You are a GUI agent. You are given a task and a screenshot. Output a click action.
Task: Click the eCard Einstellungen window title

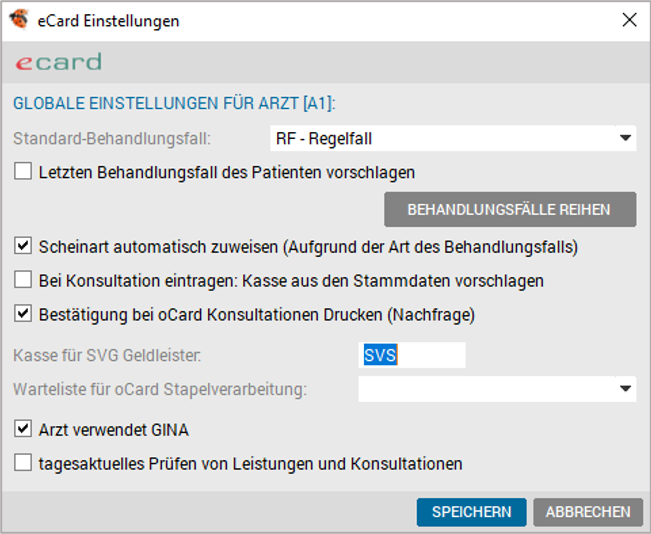point(108,21)
